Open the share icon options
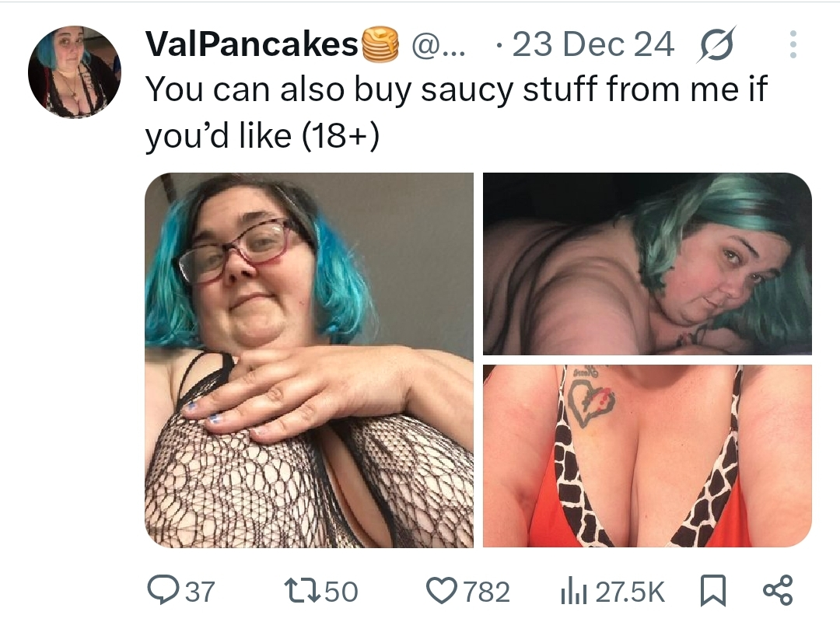Viewport: 840px width, 629px height. [778, 590]
